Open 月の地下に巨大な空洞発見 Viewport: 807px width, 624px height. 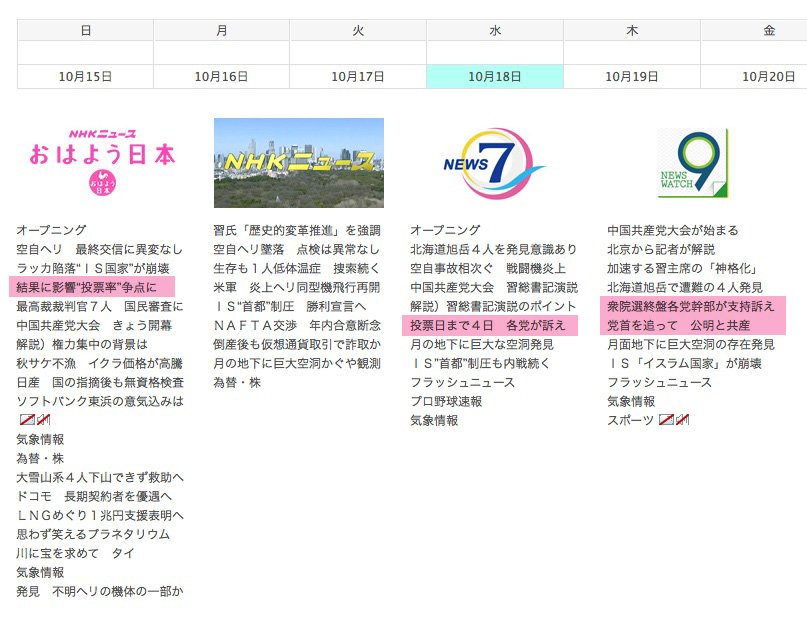tap(482, 344)
